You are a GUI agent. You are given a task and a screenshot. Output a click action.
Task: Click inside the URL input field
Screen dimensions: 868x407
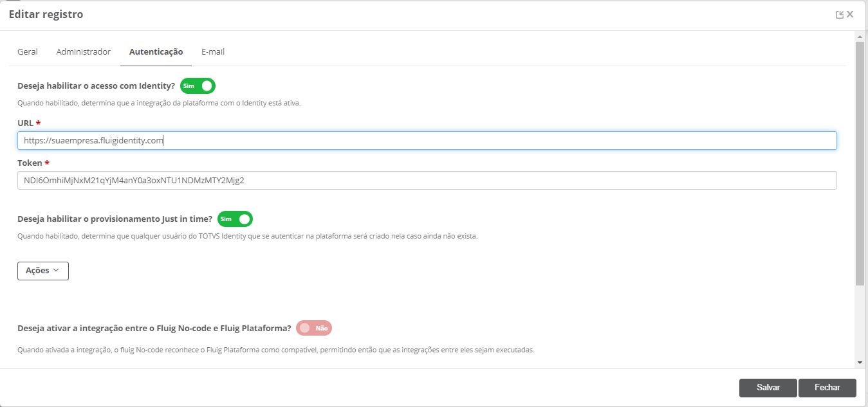427,140
